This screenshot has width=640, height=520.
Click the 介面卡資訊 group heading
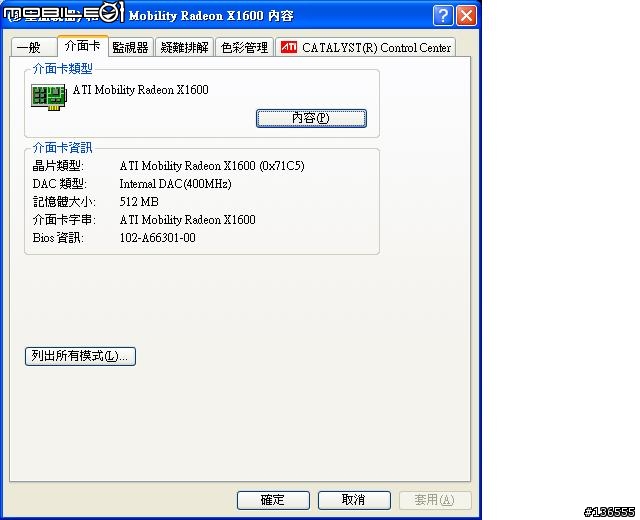(62, 147)
